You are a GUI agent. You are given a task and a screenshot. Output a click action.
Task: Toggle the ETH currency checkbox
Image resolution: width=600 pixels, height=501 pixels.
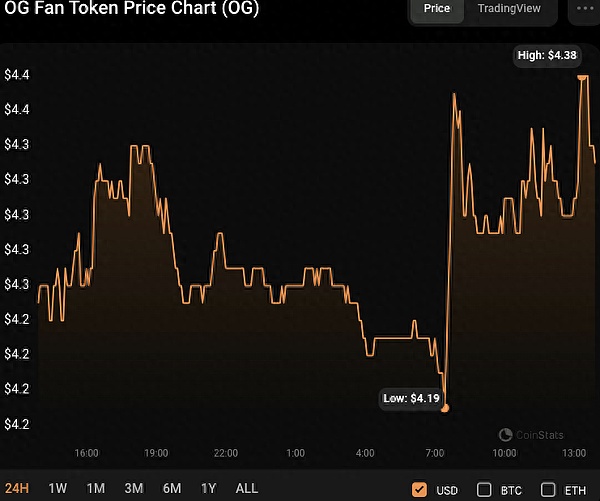(x=548, y=489)
